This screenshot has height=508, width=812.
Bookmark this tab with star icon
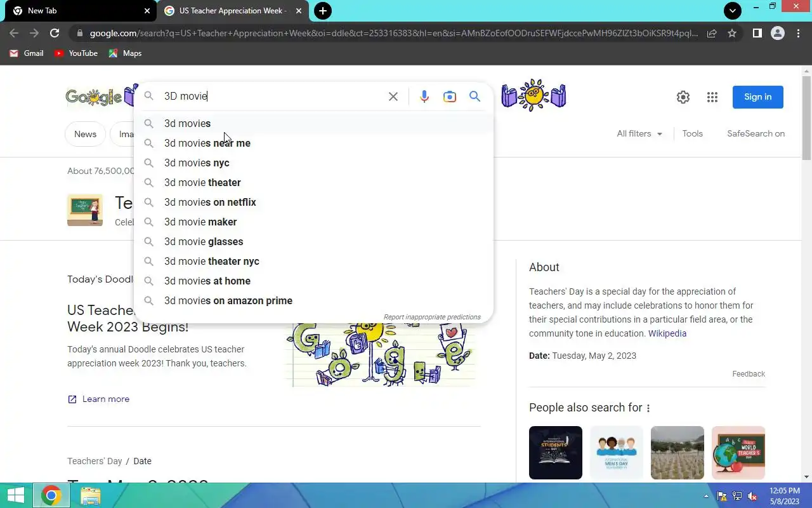[732, 33]
